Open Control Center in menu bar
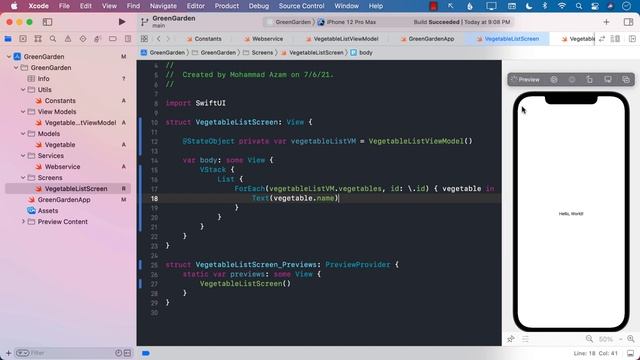The width and height of the screenshot is (640, 360). click(595, 6)
